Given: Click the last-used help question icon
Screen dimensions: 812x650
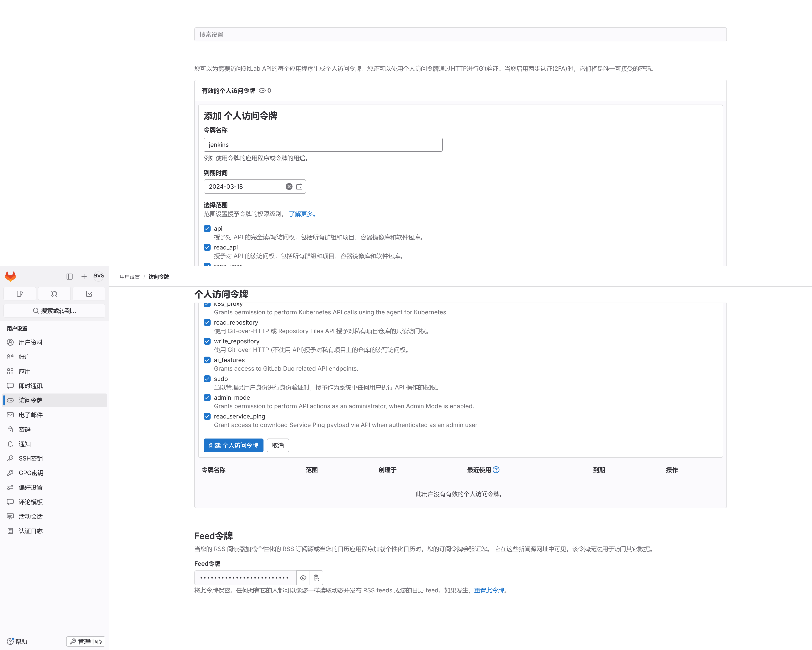Looking at the screenshot, I should pos(496,469).
